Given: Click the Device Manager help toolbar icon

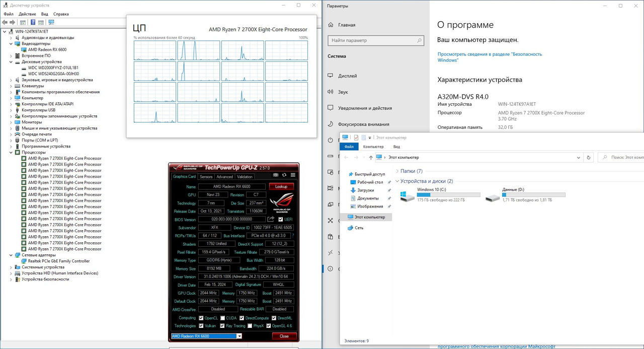Looking at the screenshot, I should (33, 22).
